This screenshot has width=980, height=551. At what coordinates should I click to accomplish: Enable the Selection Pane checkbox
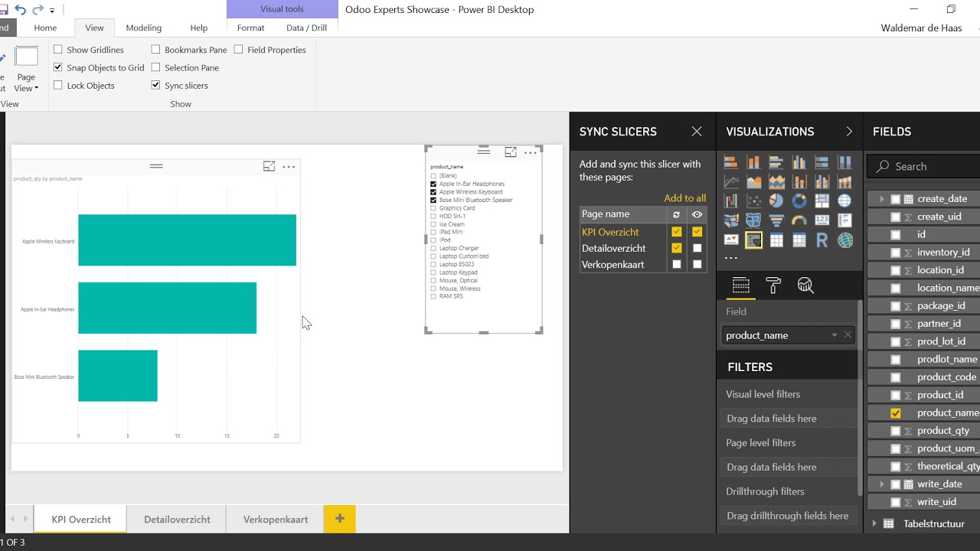156,67
